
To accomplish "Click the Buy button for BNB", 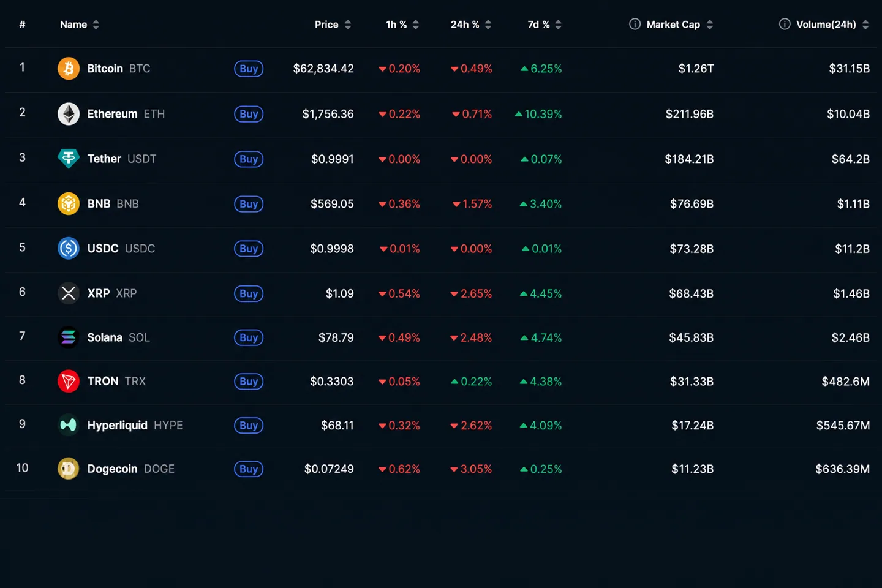I will tap(249, 203).
